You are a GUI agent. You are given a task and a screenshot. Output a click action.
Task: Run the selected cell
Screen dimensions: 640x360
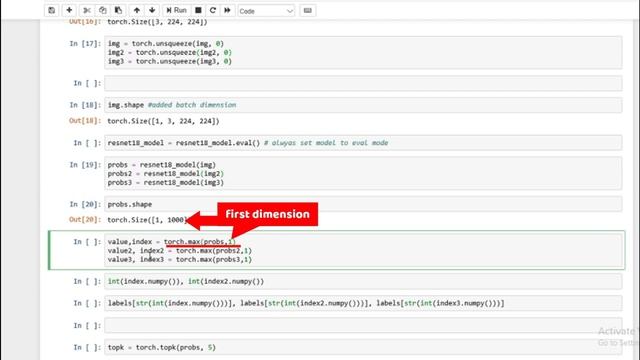pyautogui.click(x=176, y=11)
